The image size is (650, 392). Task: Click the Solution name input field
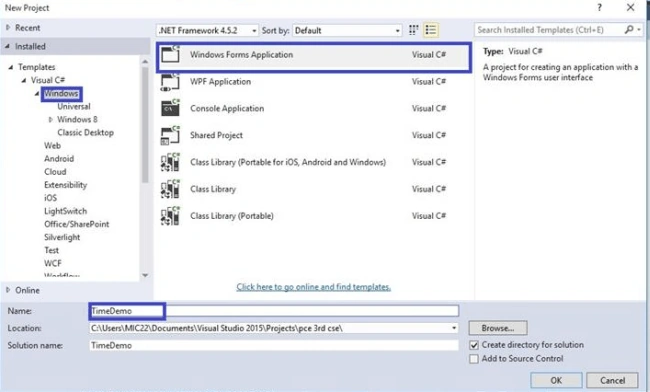(274, 346)
